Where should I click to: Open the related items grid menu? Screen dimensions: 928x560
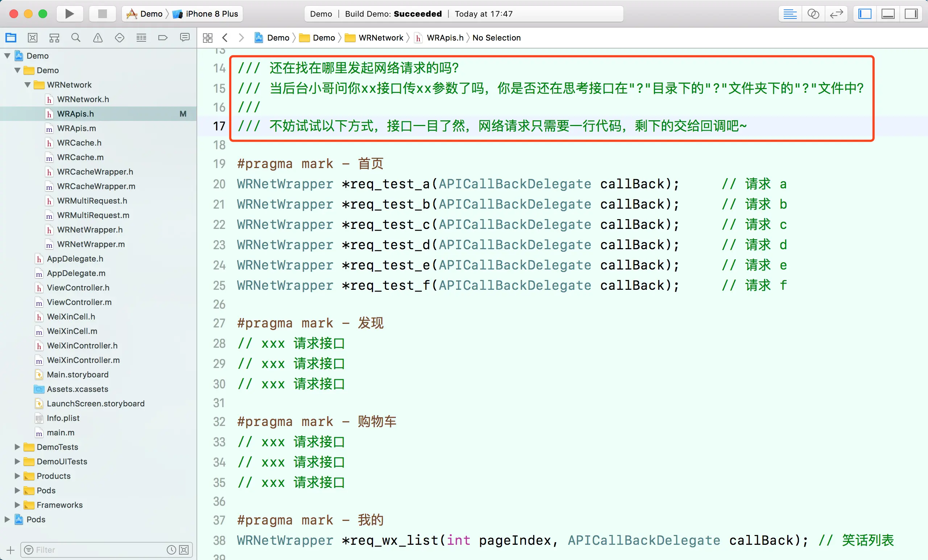click(207, 38)
